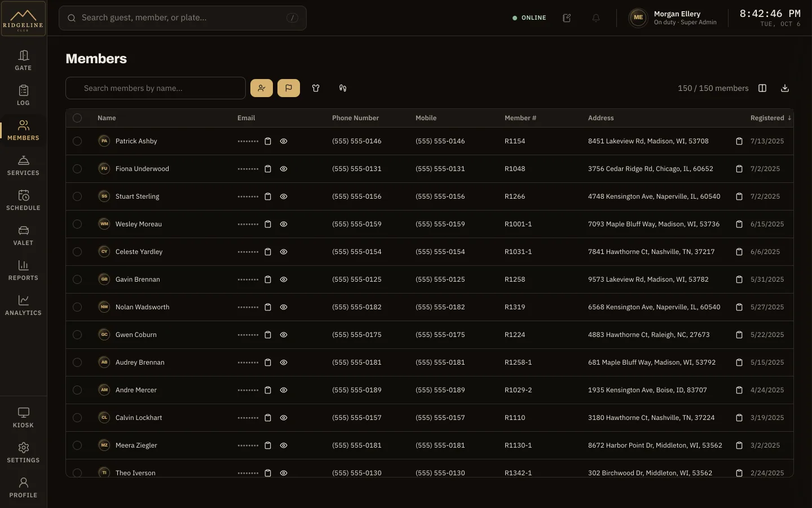The width and height of the screenshot is (812, 508).
Task: Copy Fiona Underwood's address
Action: coord(739,169)
